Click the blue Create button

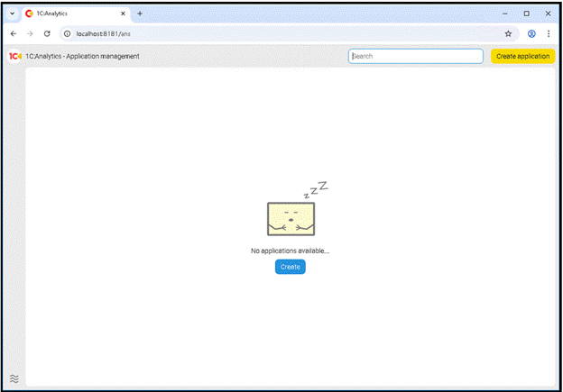291,267
